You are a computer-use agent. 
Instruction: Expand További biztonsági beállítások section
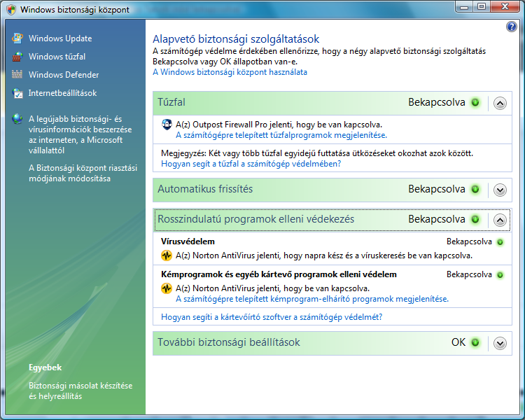tap(500, 343)
